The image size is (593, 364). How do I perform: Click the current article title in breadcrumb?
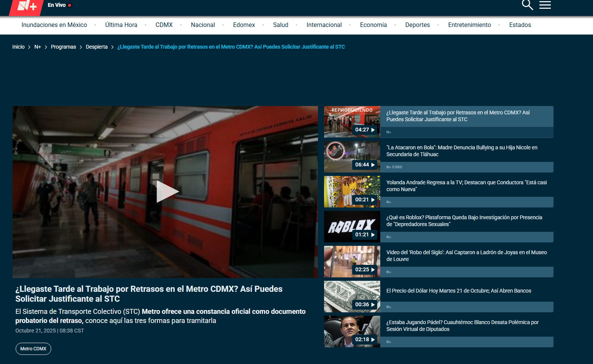point(231,47)
